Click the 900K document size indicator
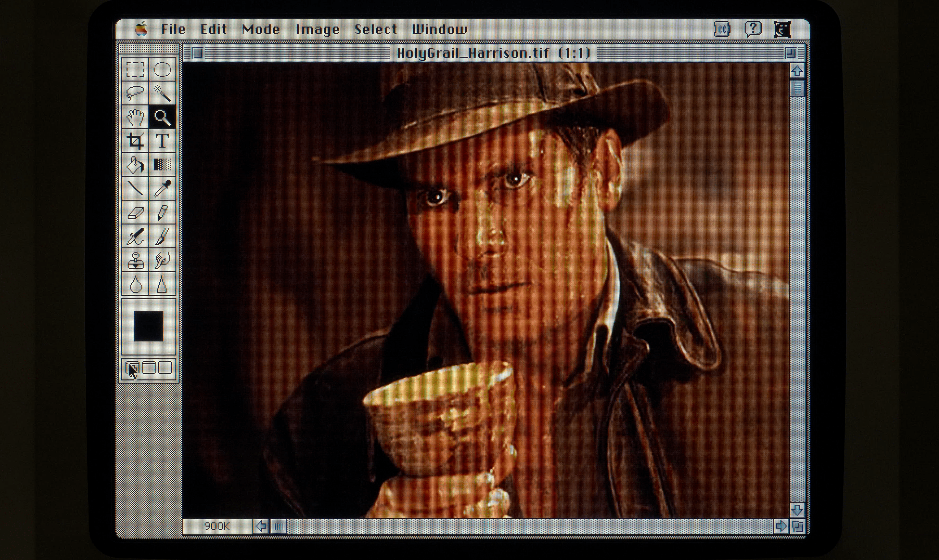 [x=218, y=526]
